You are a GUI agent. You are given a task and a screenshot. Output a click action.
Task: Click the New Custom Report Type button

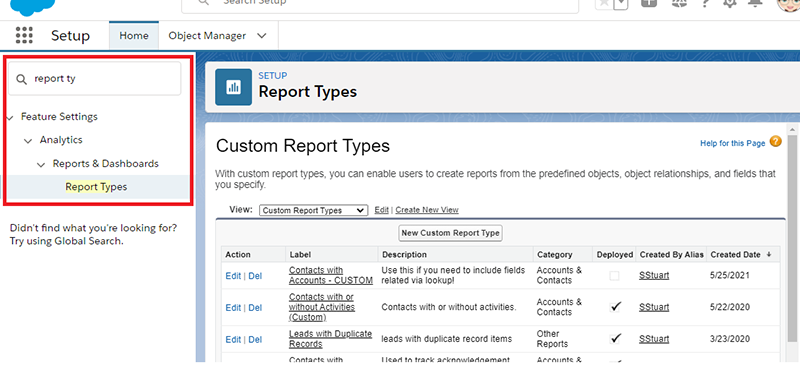tap(451, 233)
